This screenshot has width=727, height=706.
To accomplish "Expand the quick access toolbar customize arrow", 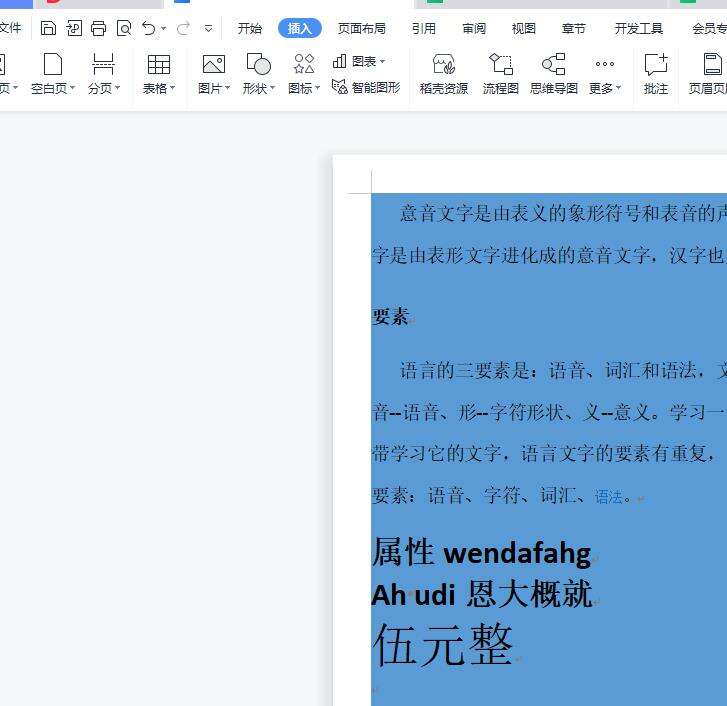I will pos(208,29).
